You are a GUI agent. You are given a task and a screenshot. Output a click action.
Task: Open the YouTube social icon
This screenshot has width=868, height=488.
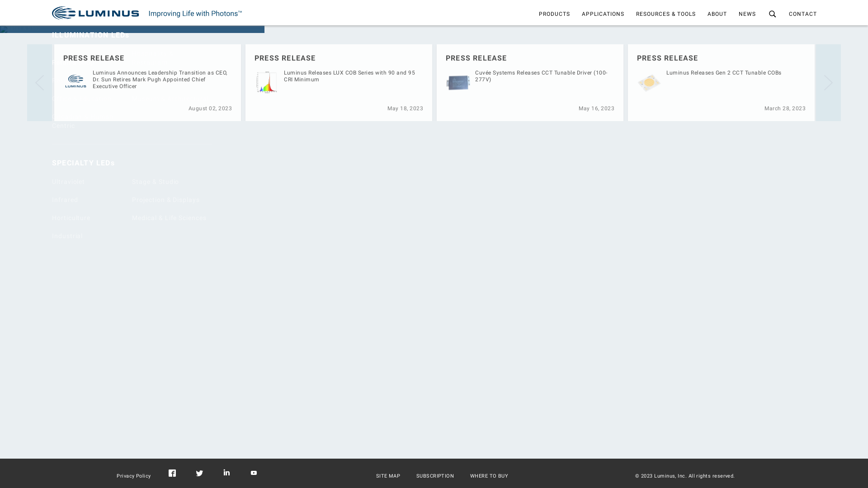254,473
